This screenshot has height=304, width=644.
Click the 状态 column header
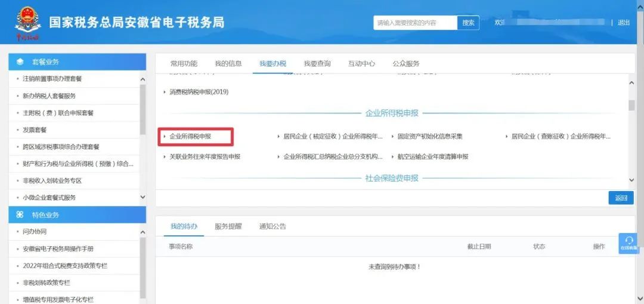coord(539,247)
